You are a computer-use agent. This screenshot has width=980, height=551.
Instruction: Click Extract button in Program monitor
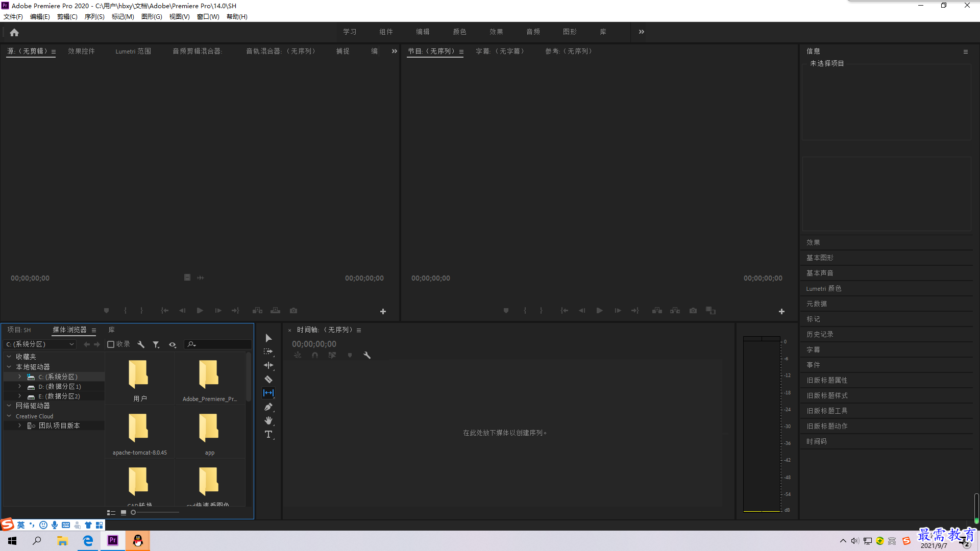(675, 310)
